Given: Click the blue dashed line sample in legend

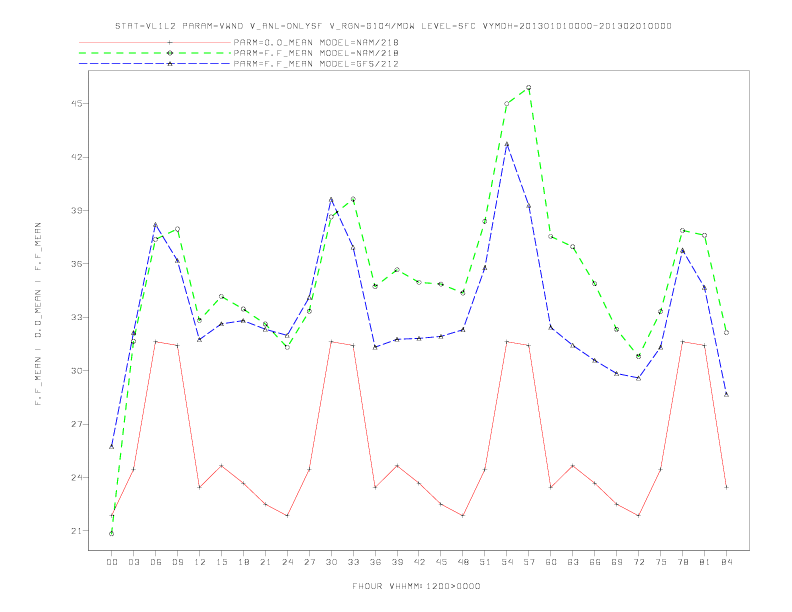Looking at the screenshot, I should coord(155,64).
